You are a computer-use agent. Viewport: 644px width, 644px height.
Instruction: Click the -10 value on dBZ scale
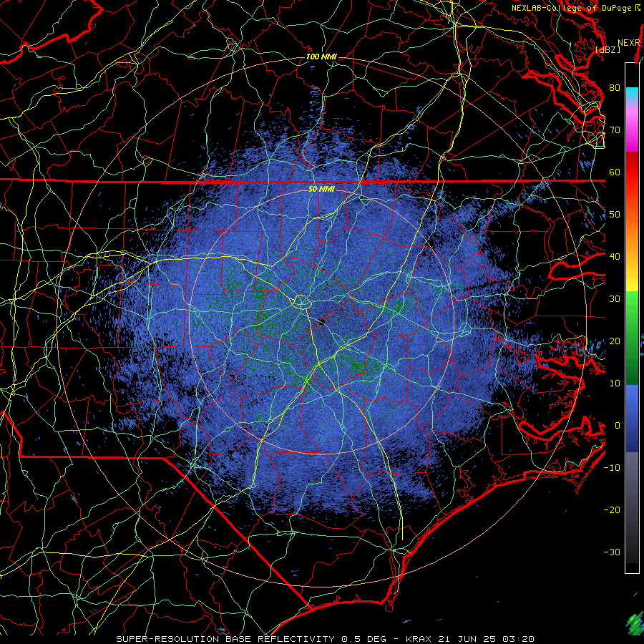(x=612, y=468)
